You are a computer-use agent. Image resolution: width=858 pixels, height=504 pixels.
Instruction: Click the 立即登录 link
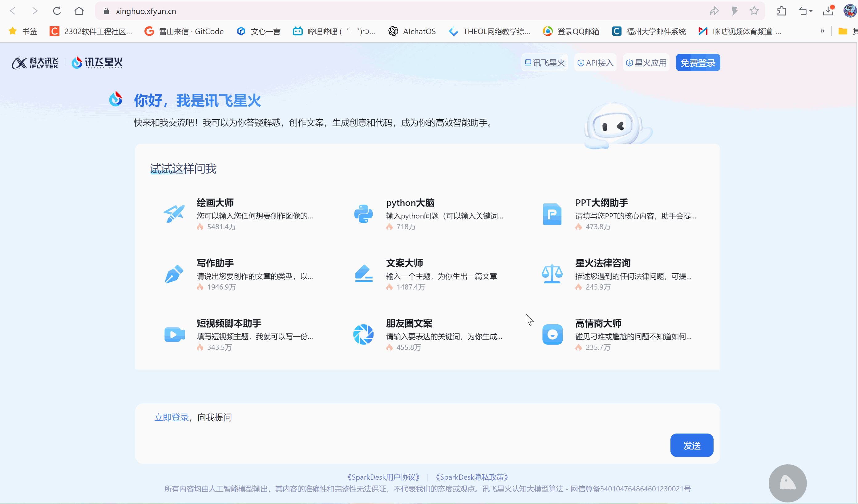pyautogui.click(x=171, y=417)
